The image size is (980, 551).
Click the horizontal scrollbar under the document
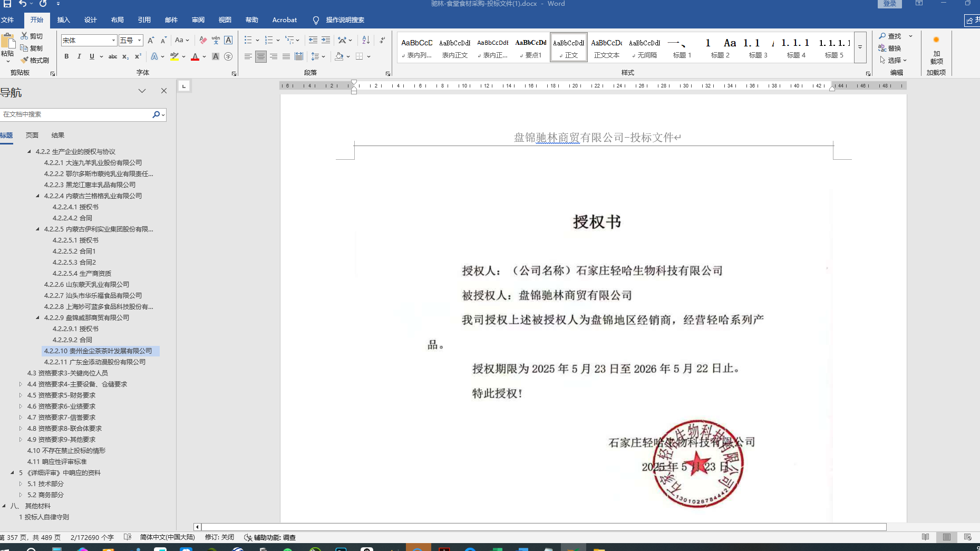tap(544, 527)
